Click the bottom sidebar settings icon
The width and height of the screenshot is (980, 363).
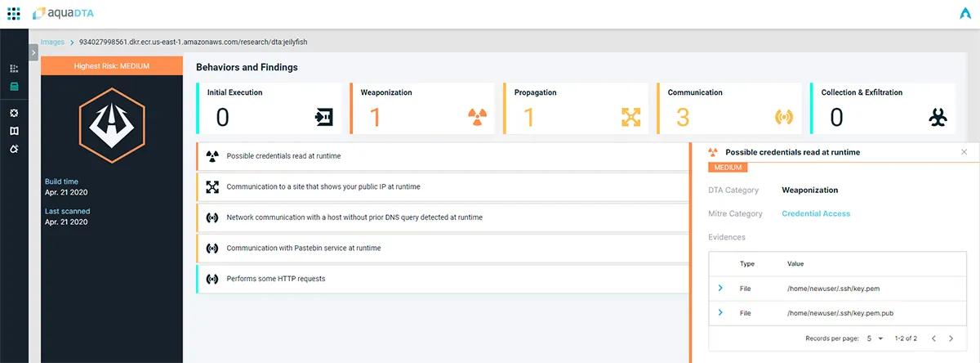coord(14,149)
